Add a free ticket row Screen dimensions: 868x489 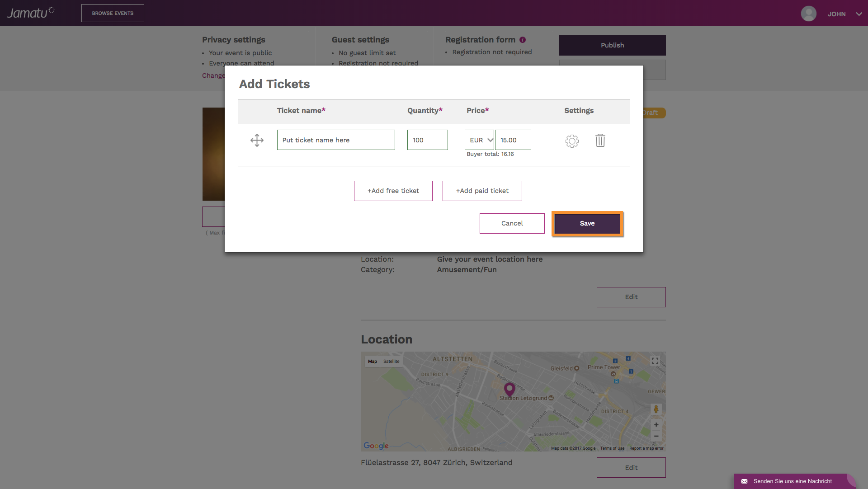pos(393,191)
